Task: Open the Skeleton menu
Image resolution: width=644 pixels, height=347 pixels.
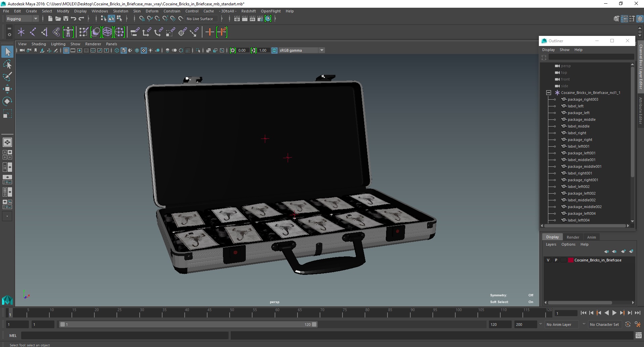Action: click(x=121, y=11)
